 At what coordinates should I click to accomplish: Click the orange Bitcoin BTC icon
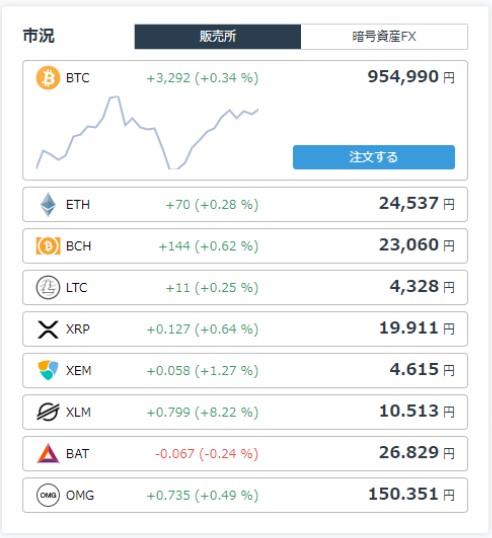[48, 78]
